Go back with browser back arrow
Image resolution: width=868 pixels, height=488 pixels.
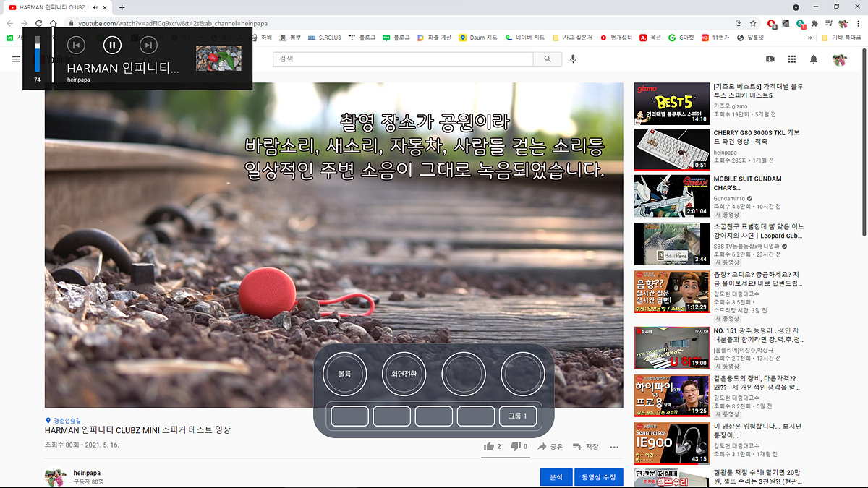click(x=9, y=23)
